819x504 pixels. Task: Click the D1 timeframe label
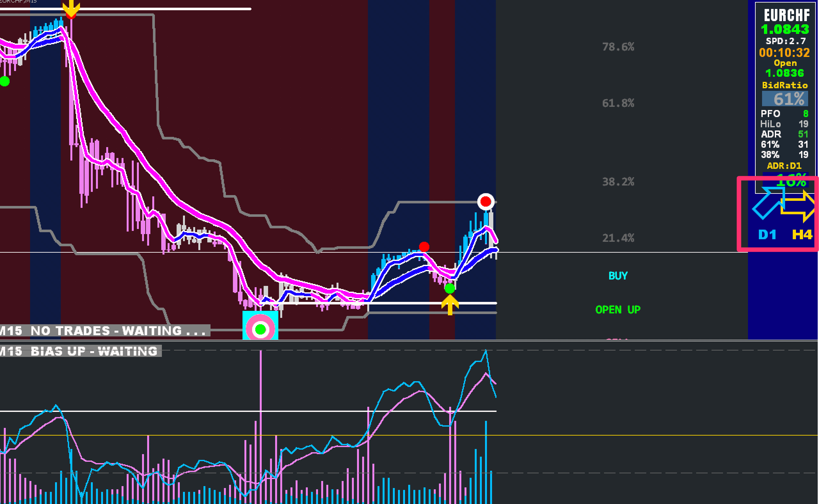(x=767, y=235)
